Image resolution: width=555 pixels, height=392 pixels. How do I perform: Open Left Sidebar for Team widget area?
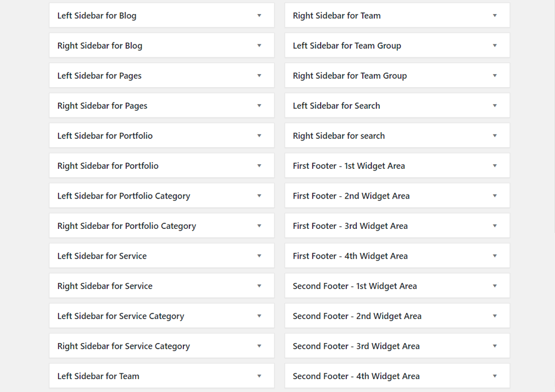[x=259, y=376]
